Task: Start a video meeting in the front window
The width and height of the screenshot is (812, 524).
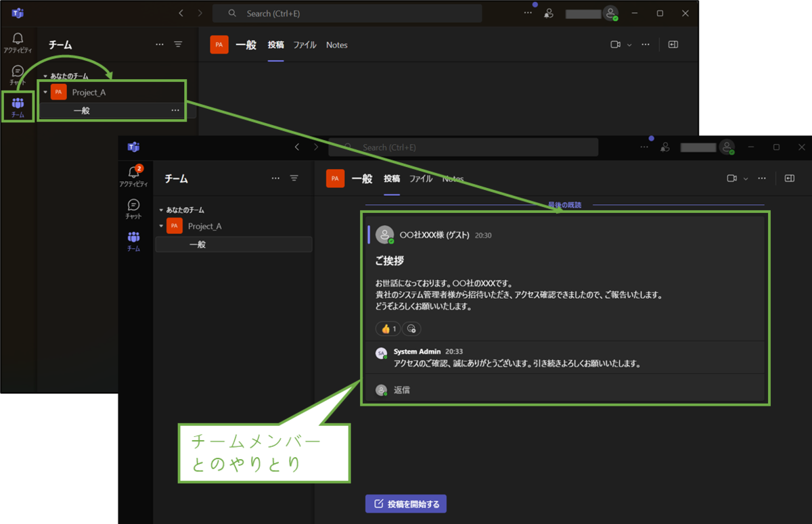Action: (x=731, y=178)
